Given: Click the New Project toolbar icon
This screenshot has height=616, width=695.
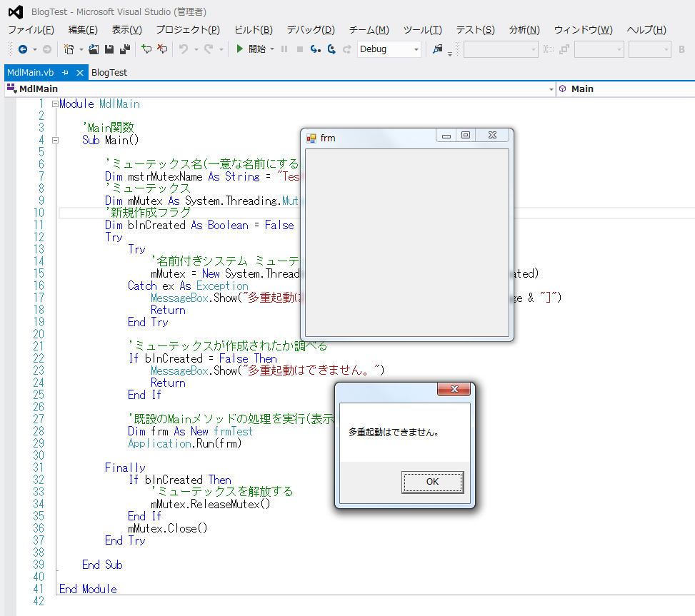Looking at the screenshot, I should tap(69, 49).
